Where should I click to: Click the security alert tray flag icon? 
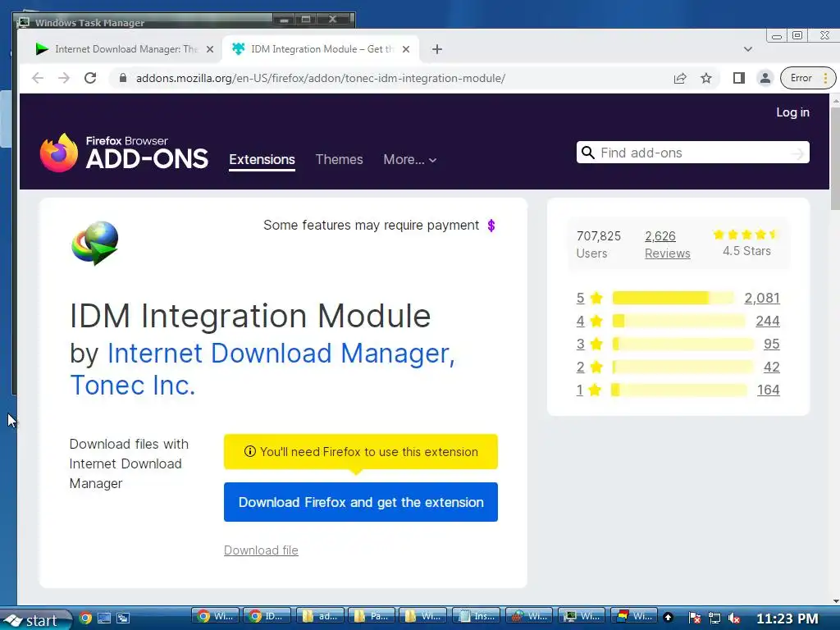[x=694, y=619]
